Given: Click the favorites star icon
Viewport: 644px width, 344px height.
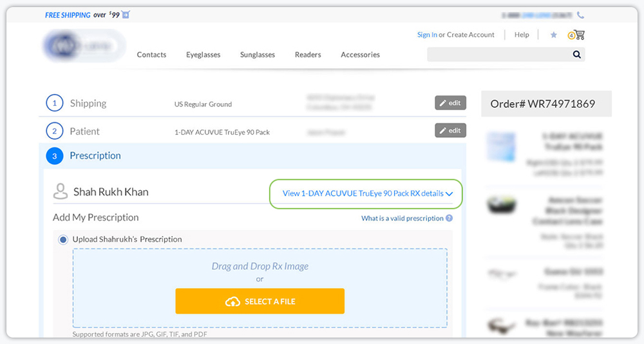Looking at the screenshot, I should [554, 35].
